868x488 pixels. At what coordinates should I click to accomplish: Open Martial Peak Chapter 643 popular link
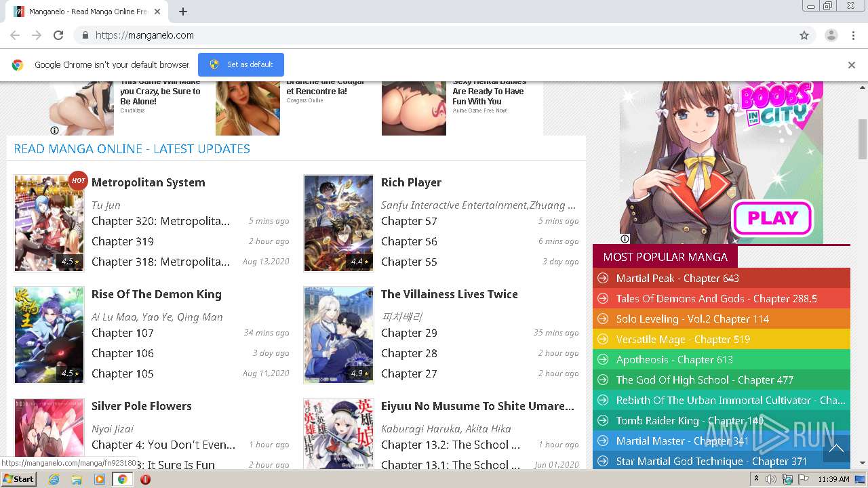tap(677, 279)
